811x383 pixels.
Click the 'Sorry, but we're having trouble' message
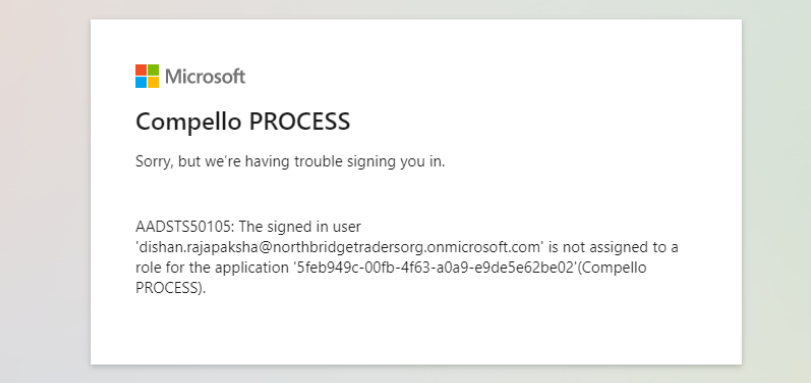[290, 161]
